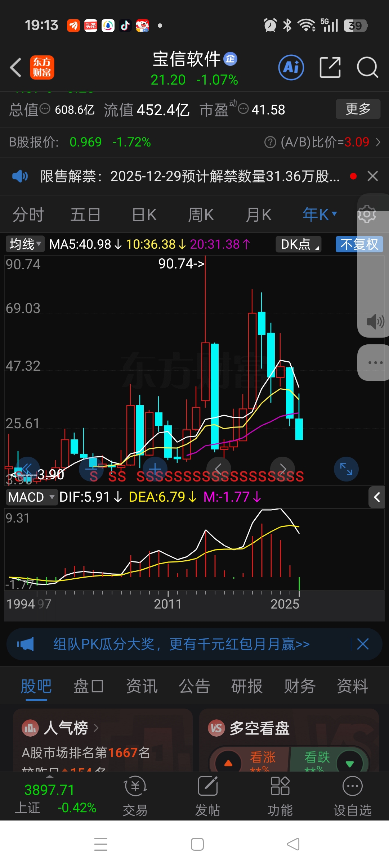This screenshot has height=868, width=389.
Task: Zoom in chart with plus icon
Action: (x=155, y=469)
